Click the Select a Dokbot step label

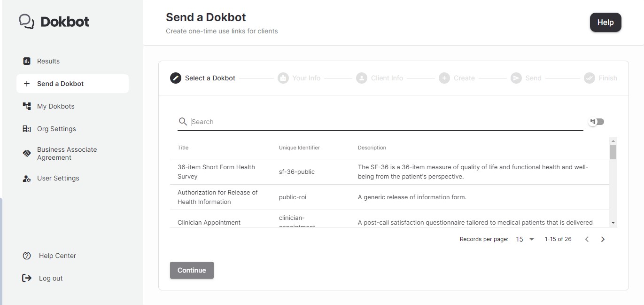click(x=210, y=78)
